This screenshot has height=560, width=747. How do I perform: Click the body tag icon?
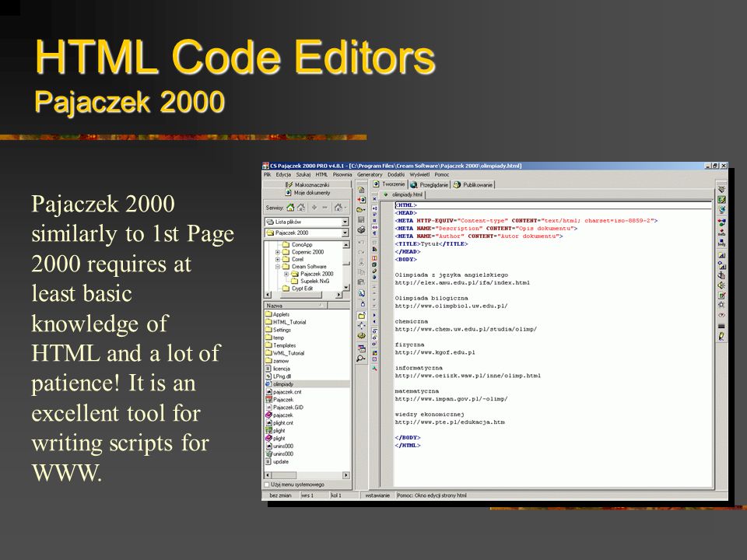722,243
